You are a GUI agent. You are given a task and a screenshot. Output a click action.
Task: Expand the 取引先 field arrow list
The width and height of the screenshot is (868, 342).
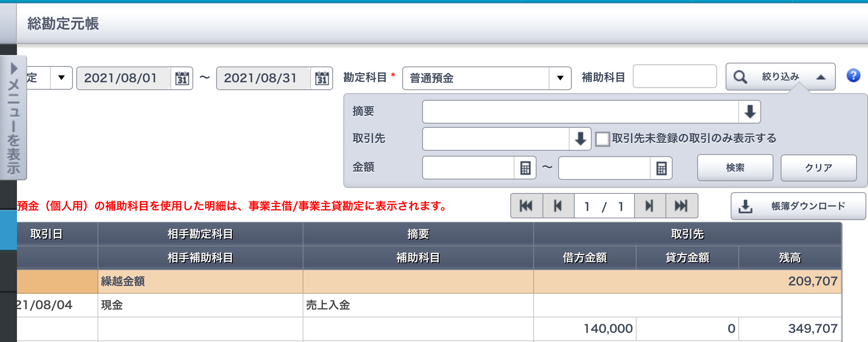580,139
